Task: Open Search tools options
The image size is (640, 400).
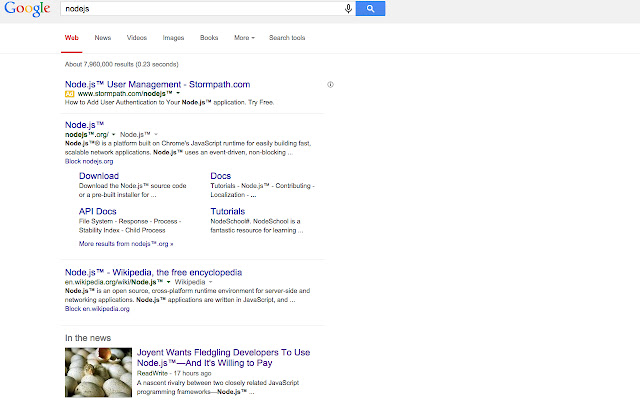Action: click(287, 38)
